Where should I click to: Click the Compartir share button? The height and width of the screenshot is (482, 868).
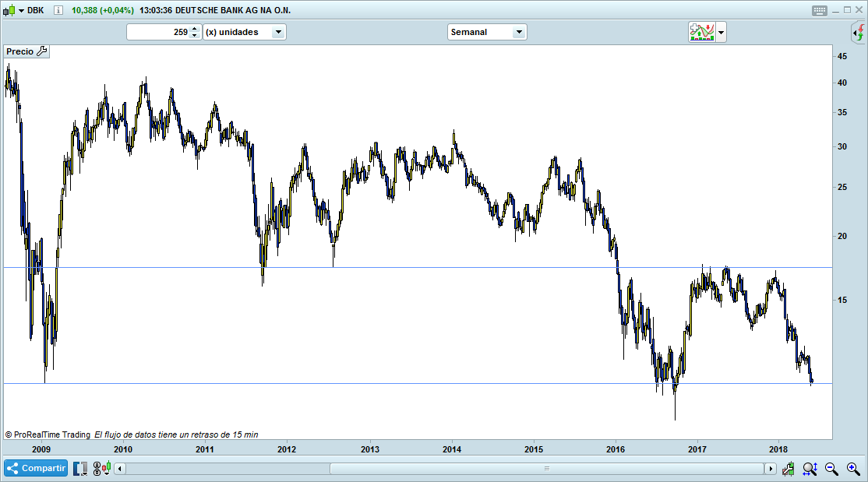tap(36, 468)
